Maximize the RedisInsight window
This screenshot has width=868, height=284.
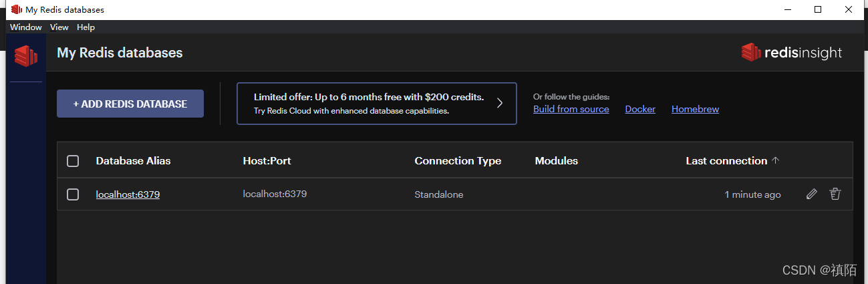click(x=818, y=9)
